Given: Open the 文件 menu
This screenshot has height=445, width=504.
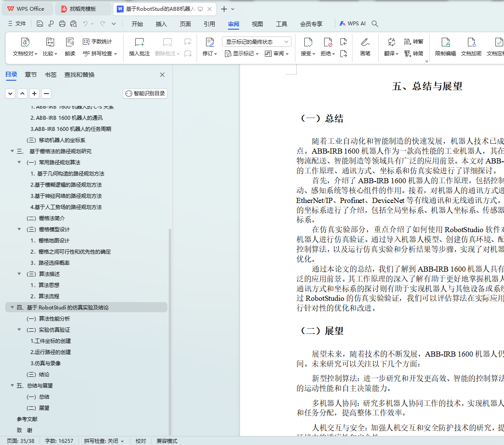Looking at the screenshot, I should pyautogui.click(x=17, y=24).
